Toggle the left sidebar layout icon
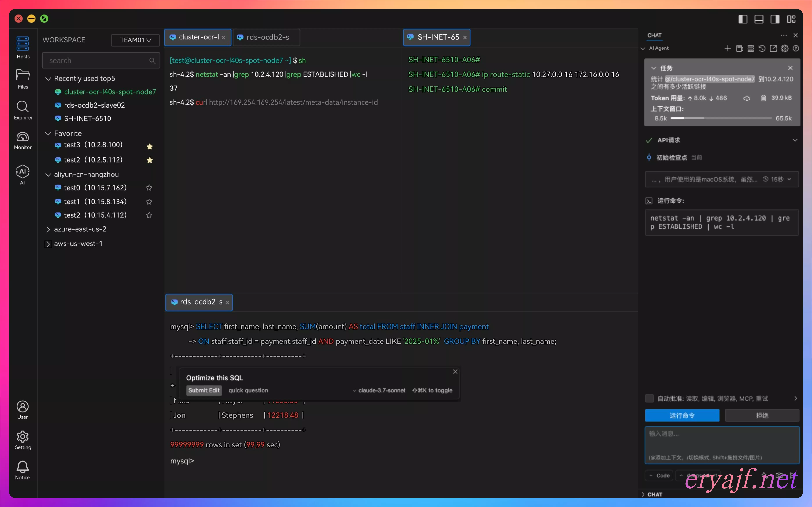This screenshot has height=507, width=812. pos(743,19)
